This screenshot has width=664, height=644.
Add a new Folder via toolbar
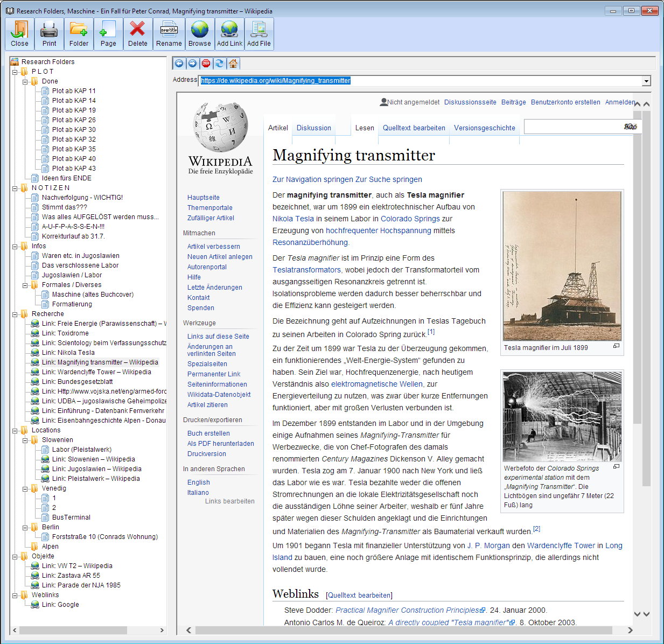(79, 34)
